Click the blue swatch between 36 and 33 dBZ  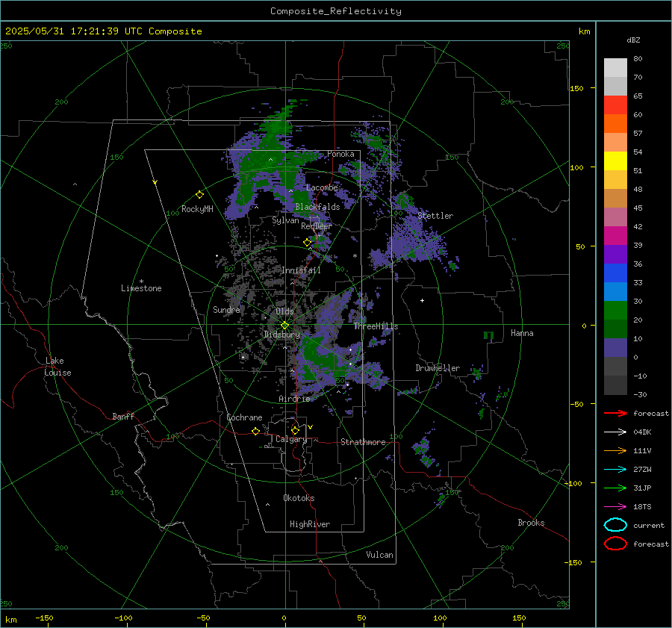click(615, 273)
